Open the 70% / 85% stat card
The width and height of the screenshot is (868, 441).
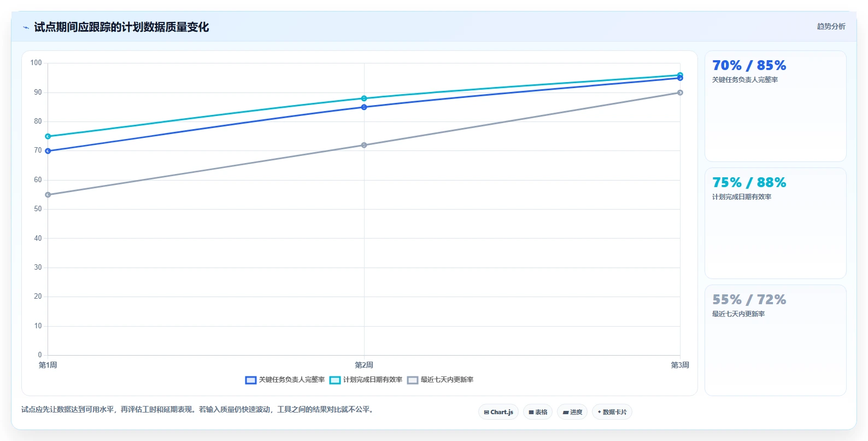pos(776,106)
